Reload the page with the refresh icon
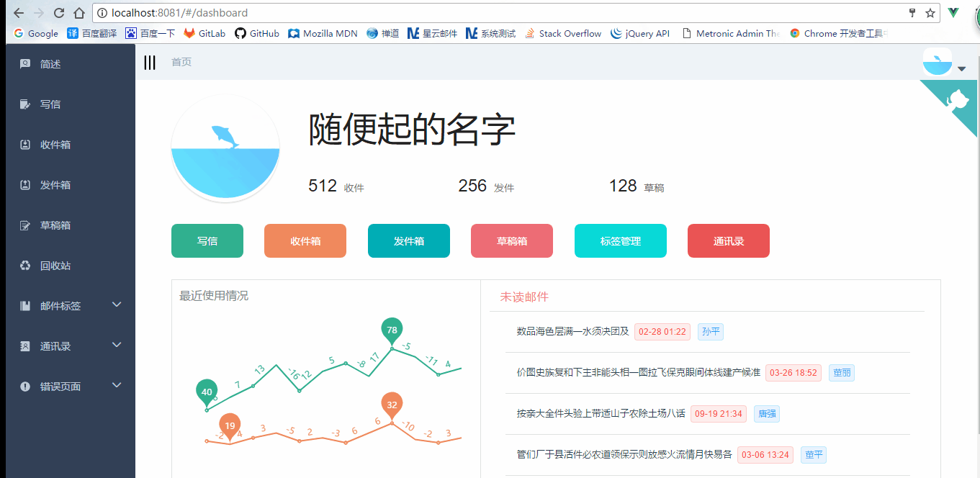Image resolution: width=980 pixels, height=478 pixels. [59, 12]
